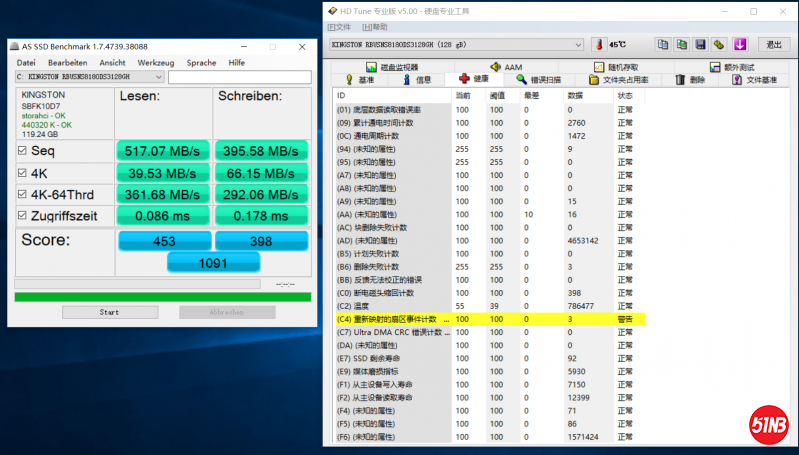Open the 删除 erase tab
The width and height of the screenshot is (799, 455).
(x=690, y=79)
